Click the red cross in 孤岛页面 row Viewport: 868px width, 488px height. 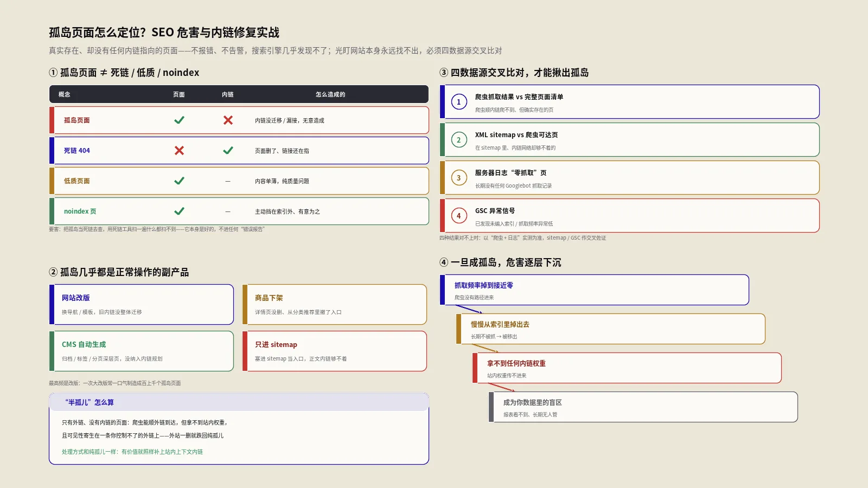228,120
